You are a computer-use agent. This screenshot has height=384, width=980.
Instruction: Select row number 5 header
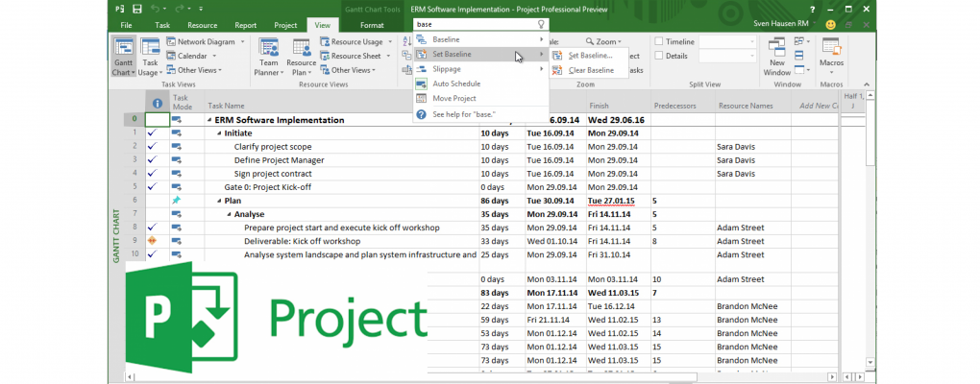point(135,187)
